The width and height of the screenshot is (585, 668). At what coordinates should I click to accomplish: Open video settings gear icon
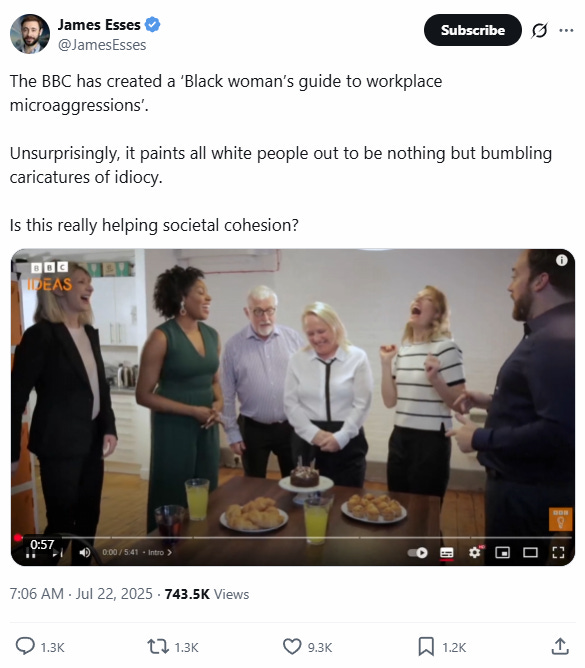475,553
